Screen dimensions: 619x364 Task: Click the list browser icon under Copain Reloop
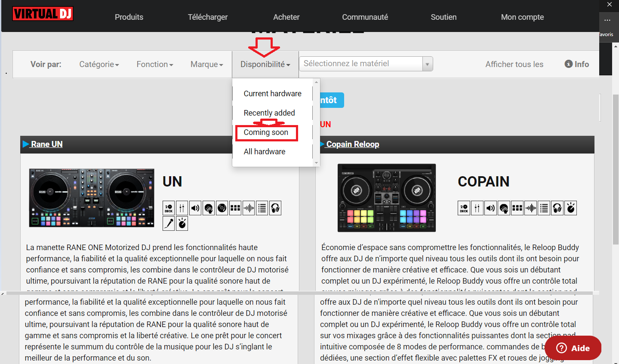(x=544, y=208)
